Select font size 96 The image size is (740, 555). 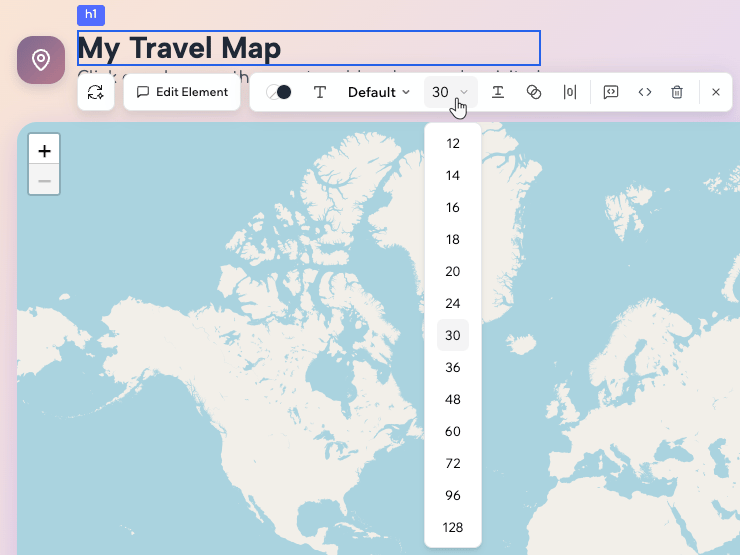453,496
